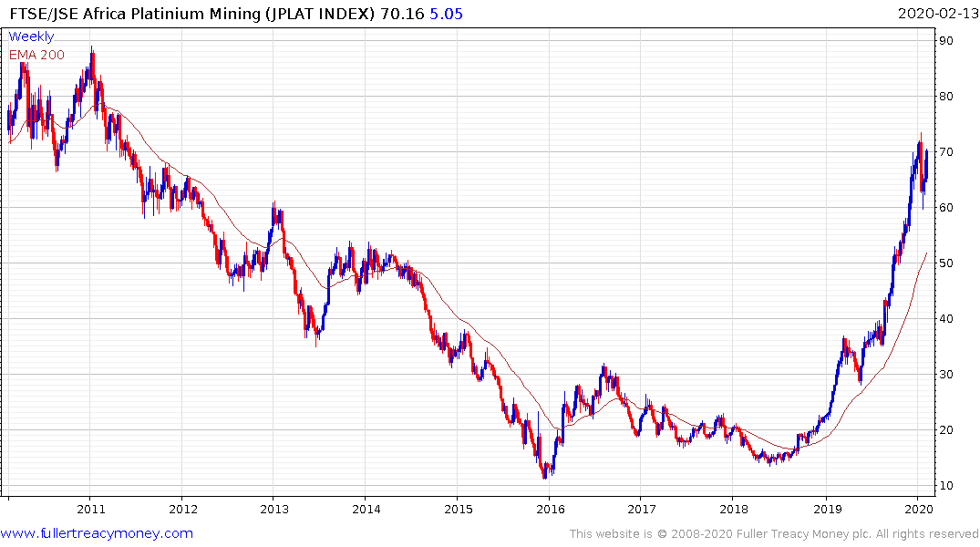The image size is (980, 547).
Task: Click the 'EMA 200' legend label
Action: pos(36,55)
